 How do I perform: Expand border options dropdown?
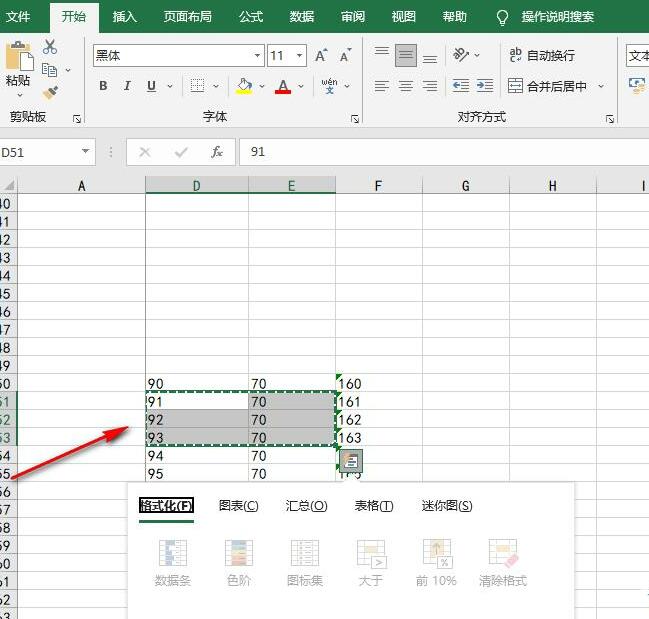(216, 86)
